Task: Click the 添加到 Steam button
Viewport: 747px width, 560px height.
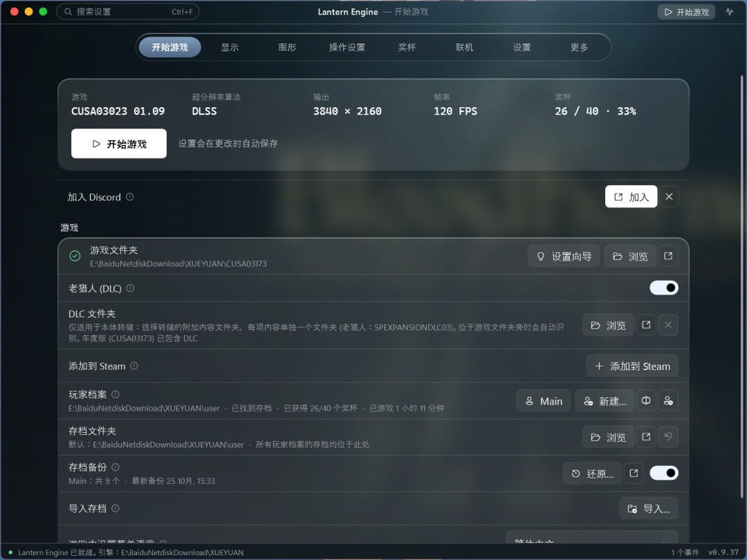Action: point(632,366)
